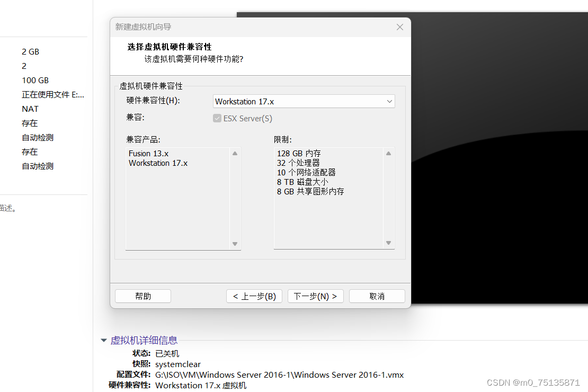This screenshot has width=588, height=392.
Task: Select the NAT entry in left panel
Action: [30, 109]
